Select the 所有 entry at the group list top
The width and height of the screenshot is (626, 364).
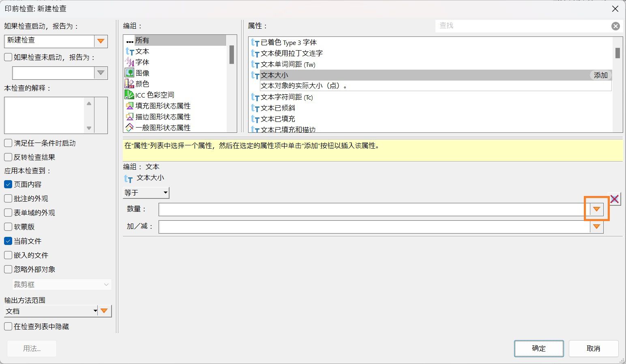142,40
